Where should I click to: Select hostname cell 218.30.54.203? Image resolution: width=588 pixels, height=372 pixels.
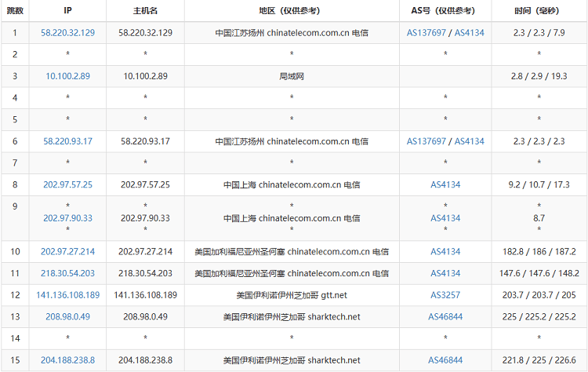[145, 273]
